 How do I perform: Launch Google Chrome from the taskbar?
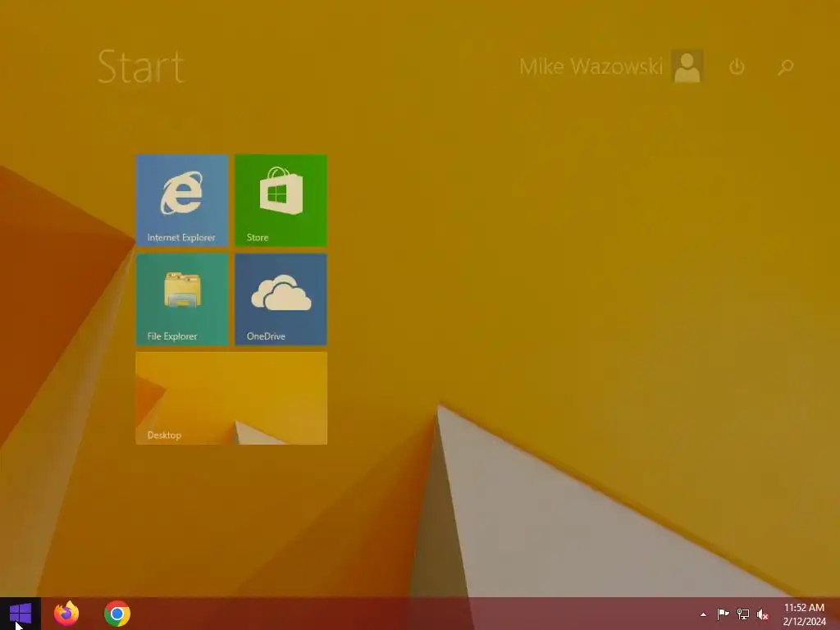pos(117,614)
